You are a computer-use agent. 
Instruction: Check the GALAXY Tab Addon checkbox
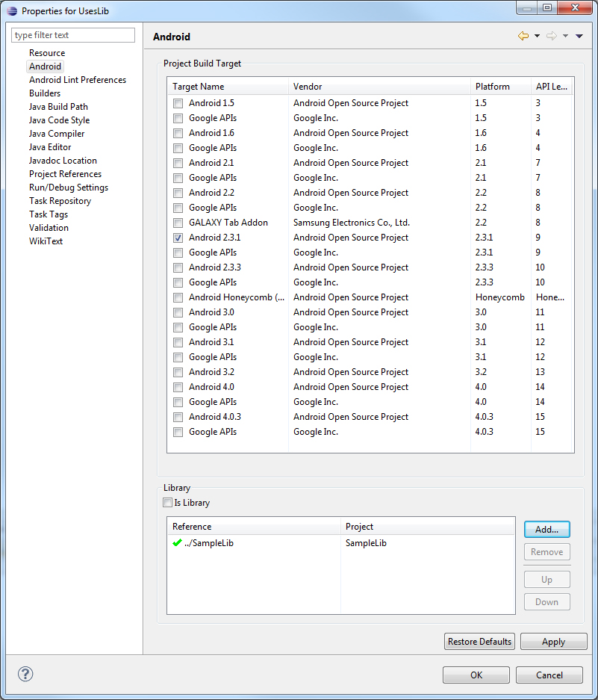tap(178, 223)
